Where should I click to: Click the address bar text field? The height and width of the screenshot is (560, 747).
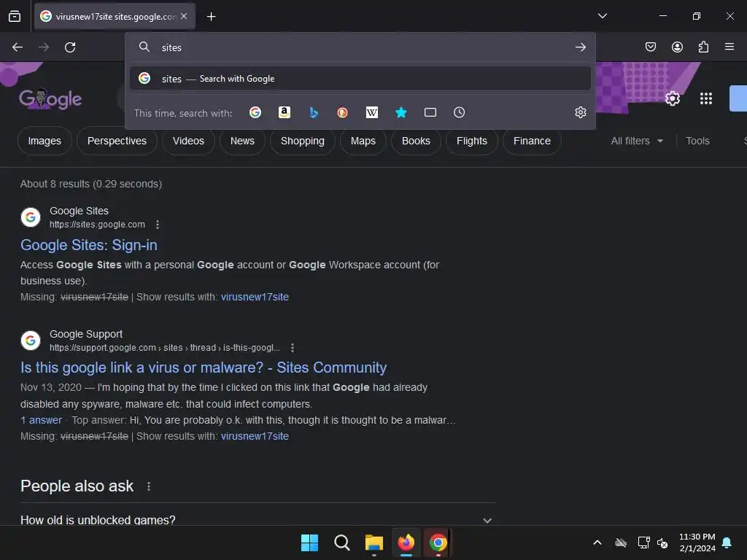[362, 47]
